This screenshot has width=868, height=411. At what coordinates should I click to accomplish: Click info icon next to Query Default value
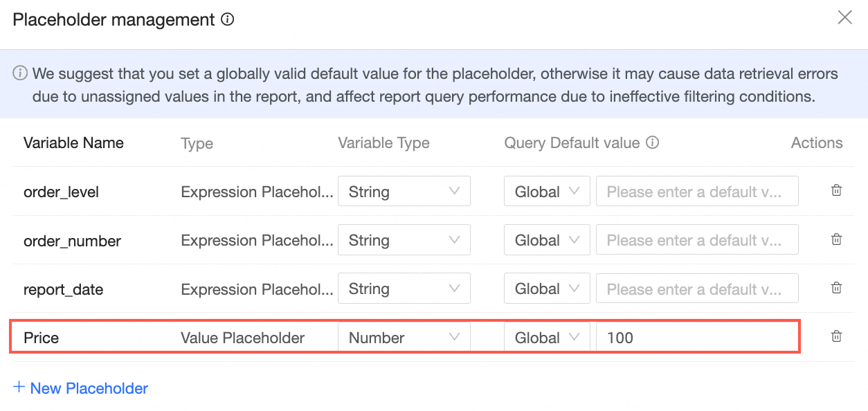(652, 143)
